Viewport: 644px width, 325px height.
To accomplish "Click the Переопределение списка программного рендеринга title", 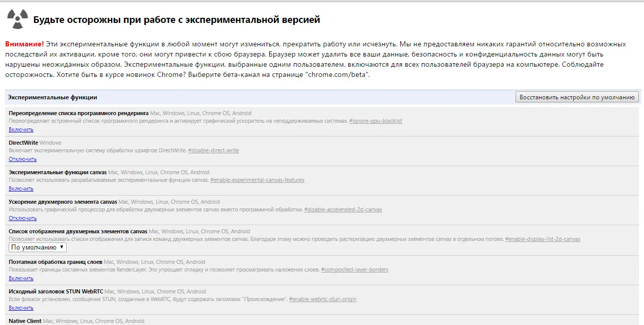I will pos(79,113).
